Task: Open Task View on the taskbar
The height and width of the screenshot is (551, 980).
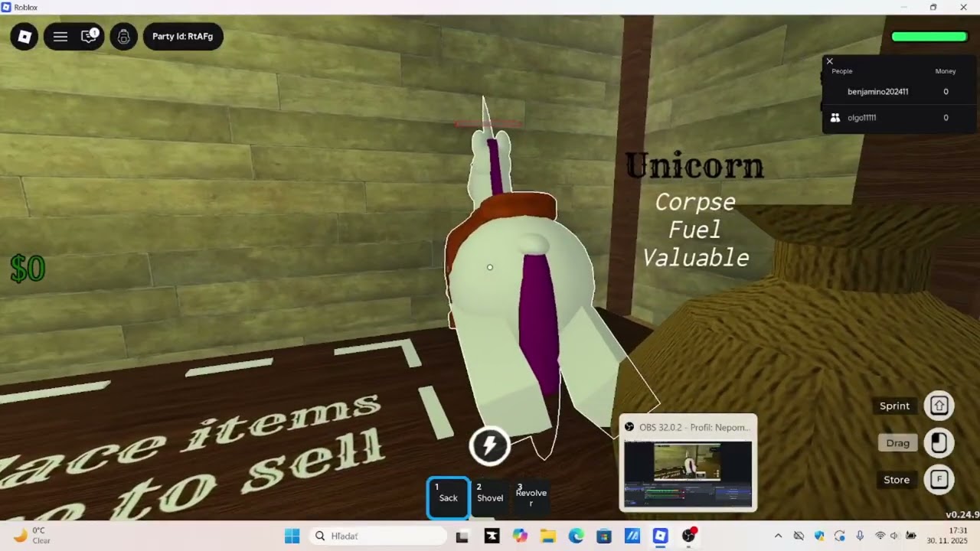Action: point(462,536)
